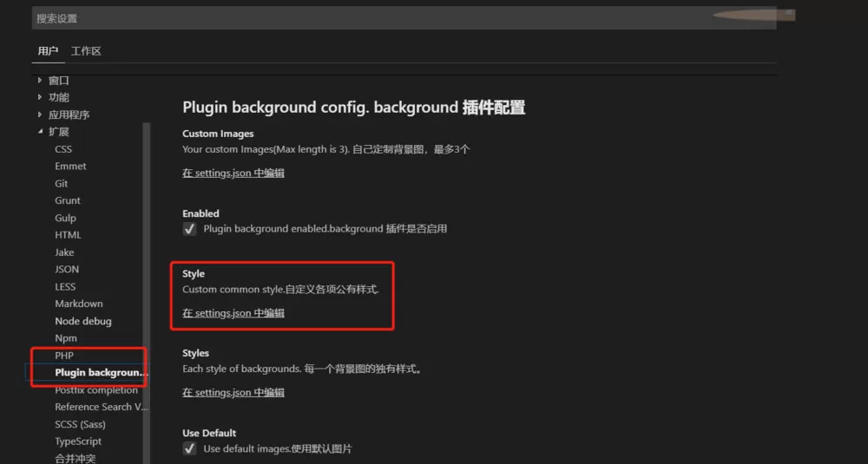
Task: Open HTML extension settings
Action: (x=68, y=235)
